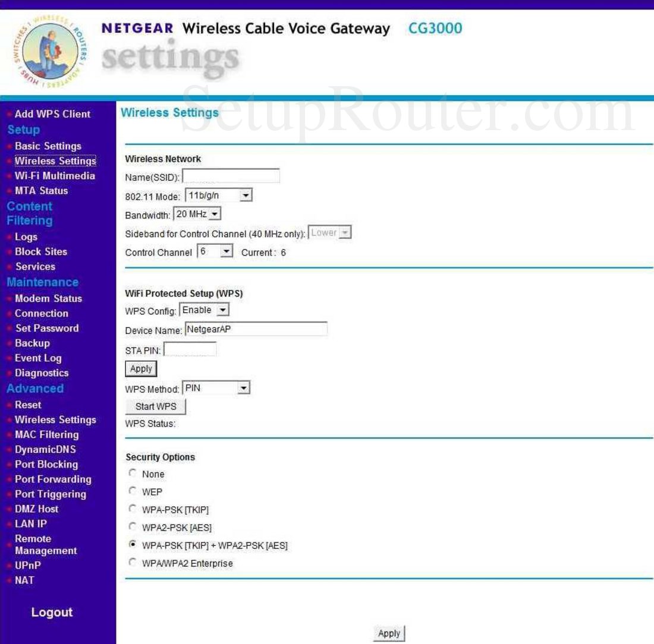Click the bottom Apply button
Image resolution: width=654 pixels, height=644 pixels.
click(x=389, y=633)
